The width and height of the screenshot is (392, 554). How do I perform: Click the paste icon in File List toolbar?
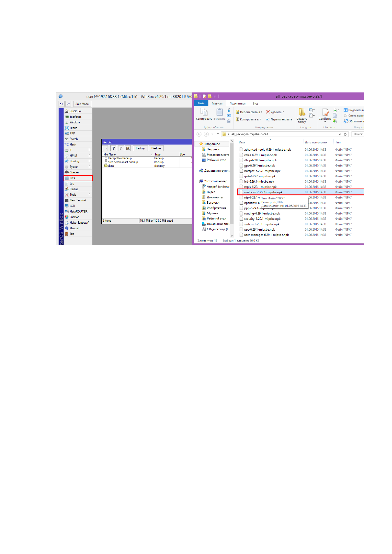point(128,148)
